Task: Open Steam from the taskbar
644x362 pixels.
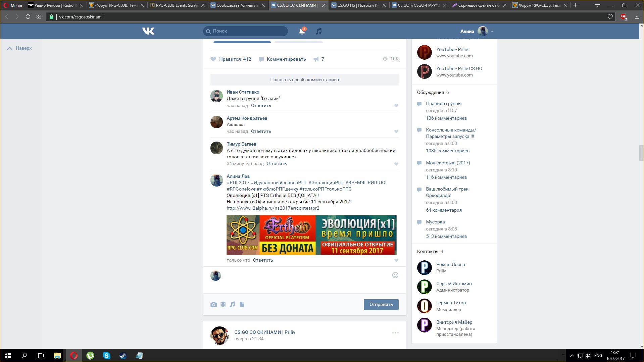Action: click(123, 356)
